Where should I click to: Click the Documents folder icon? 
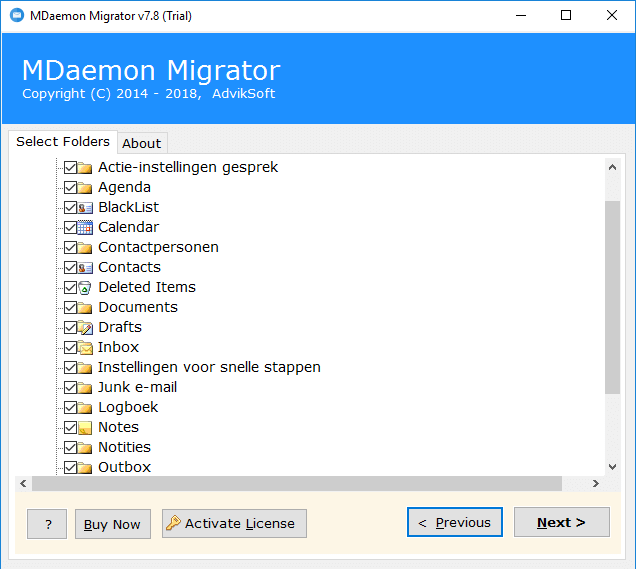click(x=85, y=307)
